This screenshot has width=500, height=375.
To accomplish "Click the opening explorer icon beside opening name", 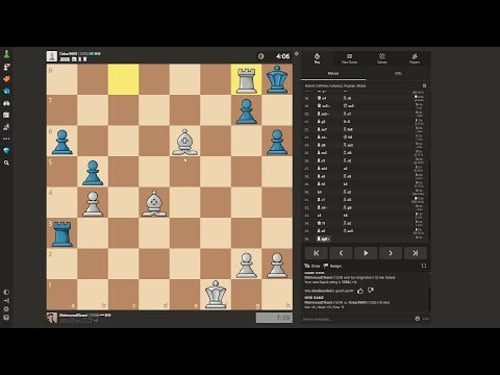I will [424, 86].
